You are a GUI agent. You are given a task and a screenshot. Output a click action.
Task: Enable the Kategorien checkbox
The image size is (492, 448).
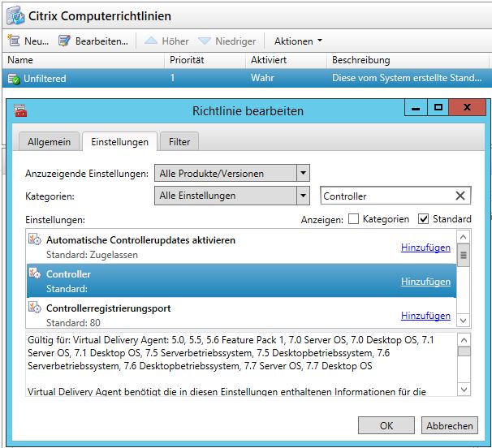tap(353, 219)
